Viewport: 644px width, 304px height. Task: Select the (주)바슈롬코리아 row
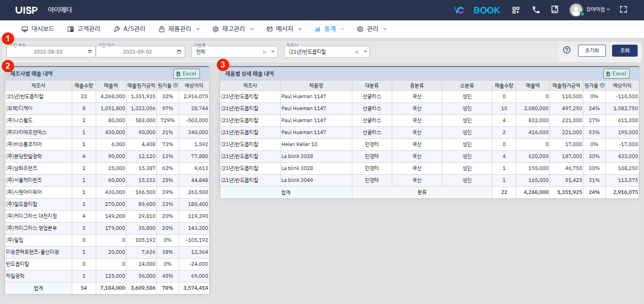(x=107, y=144)
